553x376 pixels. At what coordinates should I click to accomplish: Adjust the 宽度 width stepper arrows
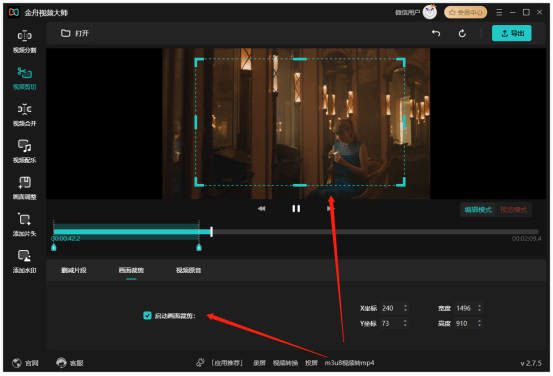(479, 308)
